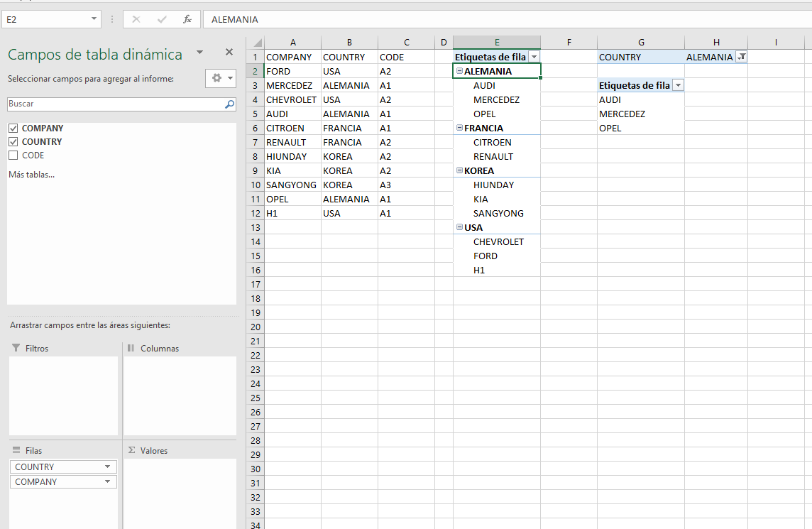Open task pane options arrow beside title
This screenshot has height=529, width=812.
199,53
